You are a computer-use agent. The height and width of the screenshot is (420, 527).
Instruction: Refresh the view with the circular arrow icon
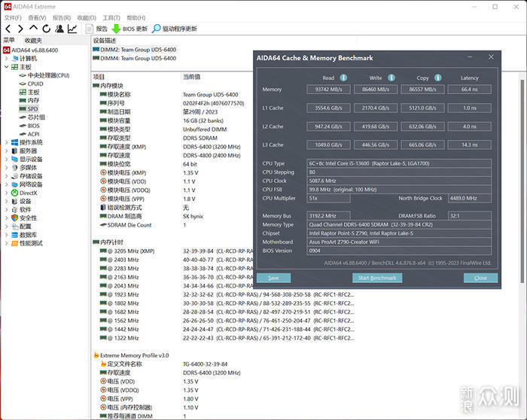[47, 29]
